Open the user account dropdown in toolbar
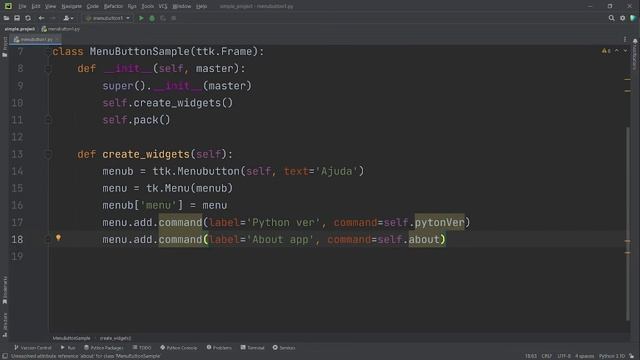Screen dimensions: 640x360 coord(68,18)
